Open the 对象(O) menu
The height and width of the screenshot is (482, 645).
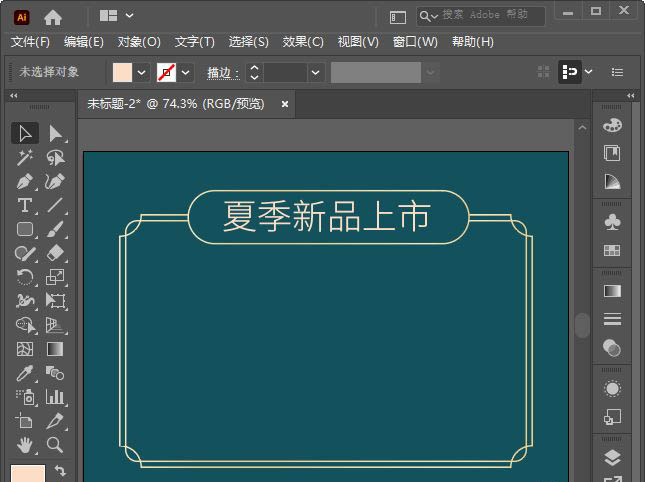139,42
